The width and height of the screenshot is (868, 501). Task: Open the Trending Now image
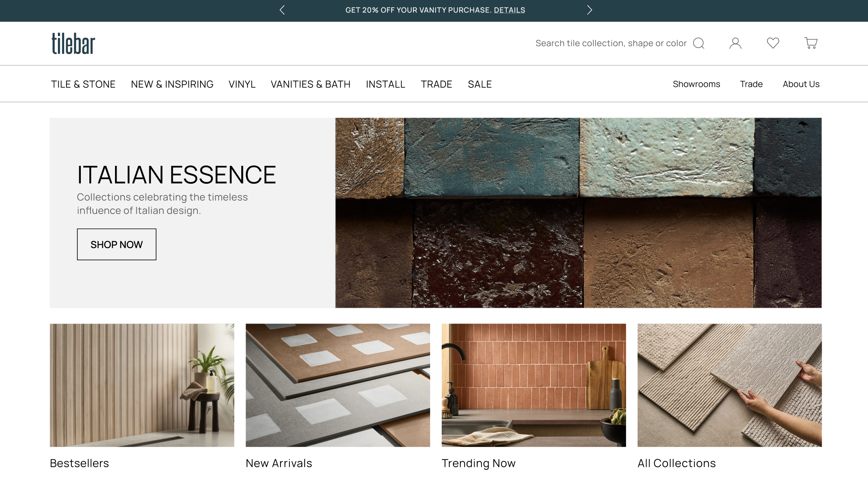tap(533, 385)
